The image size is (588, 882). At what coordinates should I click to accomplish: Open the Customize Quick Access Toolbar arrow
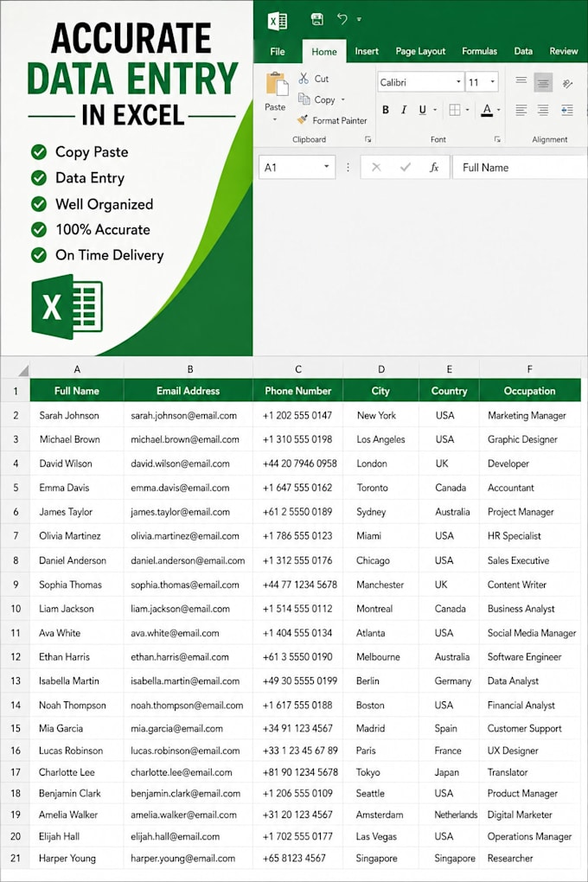tap(359, 19)
